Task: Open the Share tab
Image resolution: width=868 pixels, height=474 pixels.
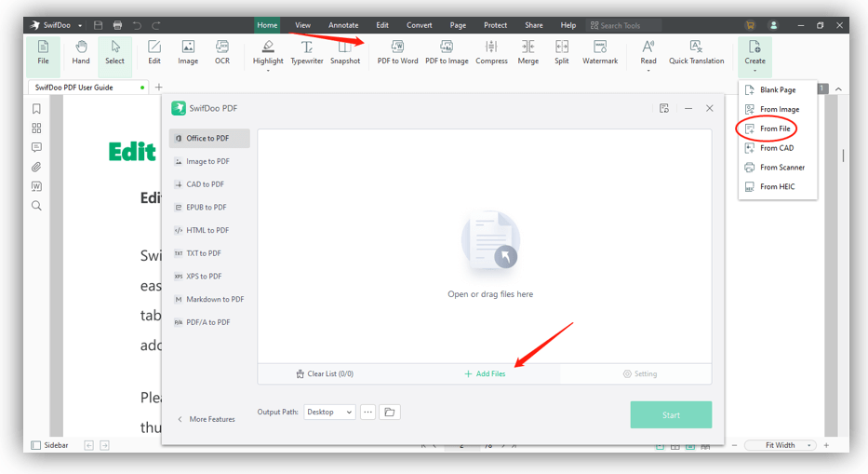Action: (x=534, y=25)
